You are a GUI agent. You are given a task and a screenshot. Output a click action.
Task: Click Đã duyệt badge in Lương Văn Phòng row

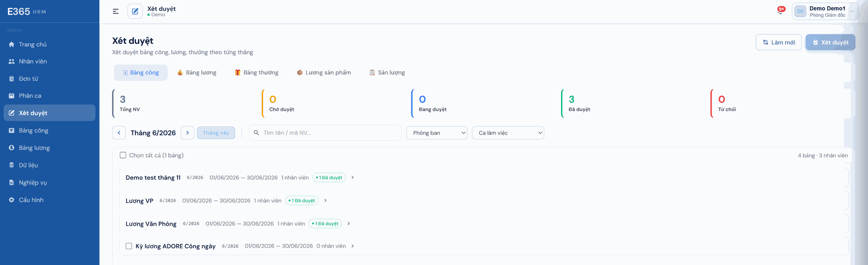point(325,223)
